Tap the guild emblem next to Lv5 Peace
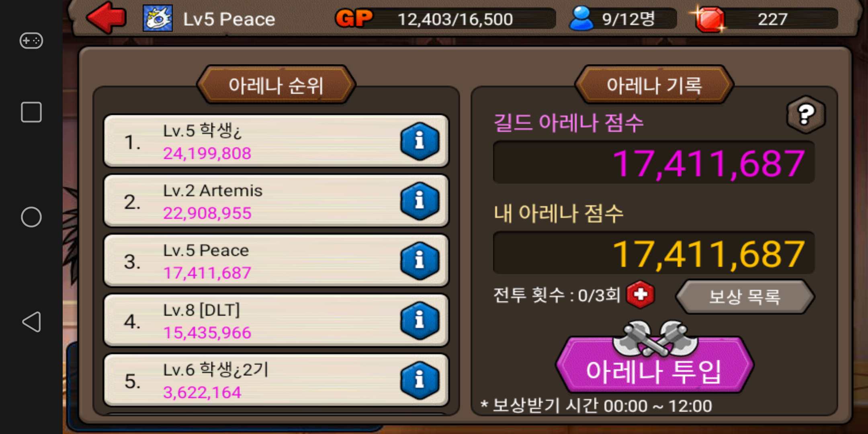868x434 pixels. (x=158, y=18)
